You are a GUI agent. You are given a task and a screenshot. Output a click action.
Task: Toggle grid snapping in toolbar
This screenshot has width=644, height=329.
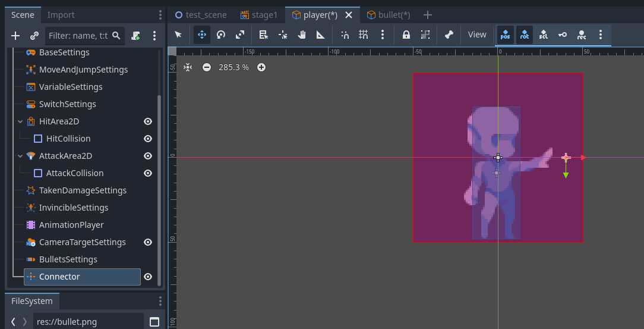coord(364,35)
